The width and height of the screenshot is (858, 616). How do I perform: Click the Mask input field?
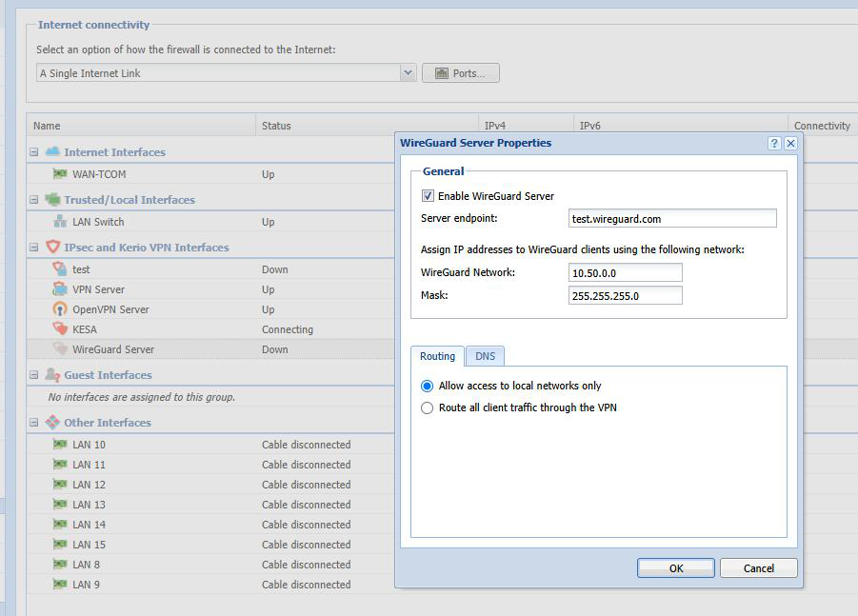coord(626,295)
